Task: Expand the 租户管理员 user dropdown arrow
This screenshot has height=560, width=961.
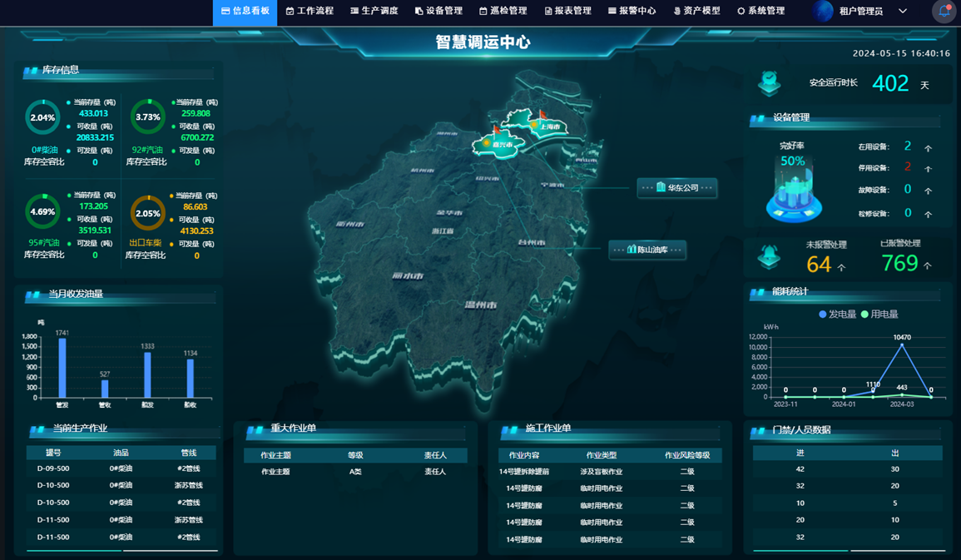Action: pyautogui.click(x=903, y=12)
